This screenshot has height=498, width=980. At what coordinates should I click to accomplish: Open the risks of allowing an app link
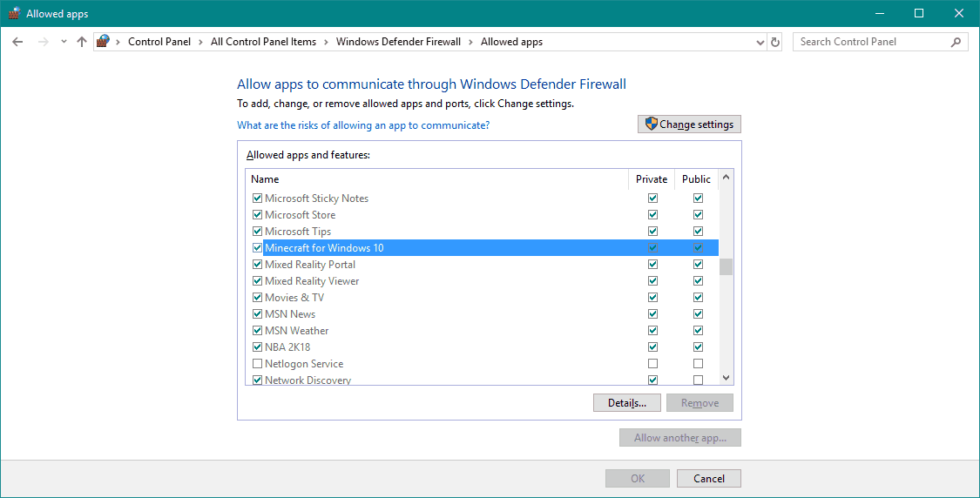coord(363,125)
